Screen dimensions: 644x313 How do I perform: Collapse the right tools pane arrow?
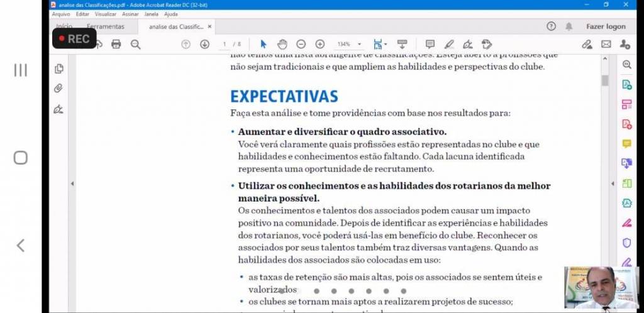click(x=613, y=184)
